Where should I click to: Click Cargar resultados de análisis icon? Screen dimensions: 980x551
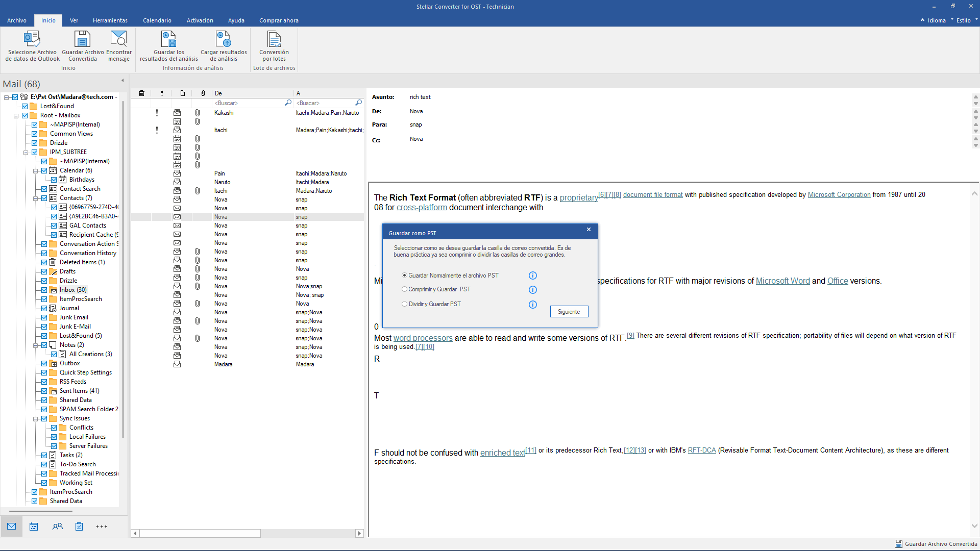[223, 39]
